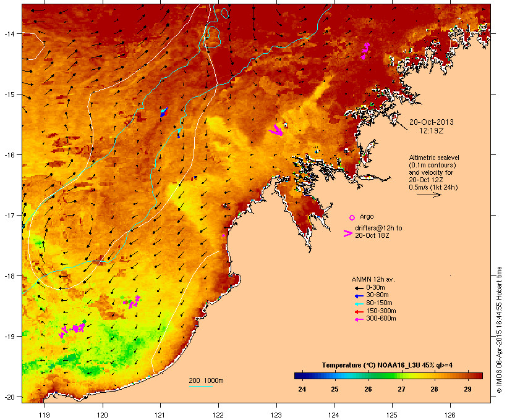
Task: Click the ANMN 12h av. heading
Action: pyautogui.click(x=373, y=279)
